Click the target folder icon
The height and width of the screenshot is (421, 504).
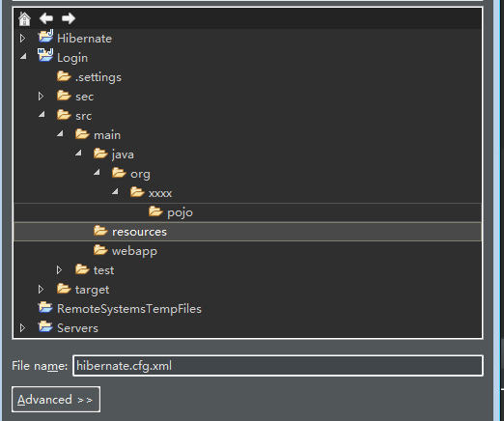pos(64,289)
